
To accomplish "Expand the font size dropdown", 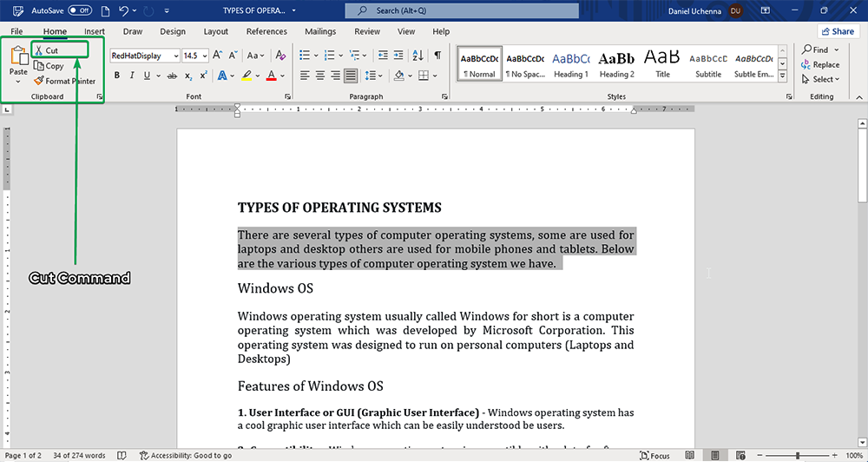I will tap(204, 56).
